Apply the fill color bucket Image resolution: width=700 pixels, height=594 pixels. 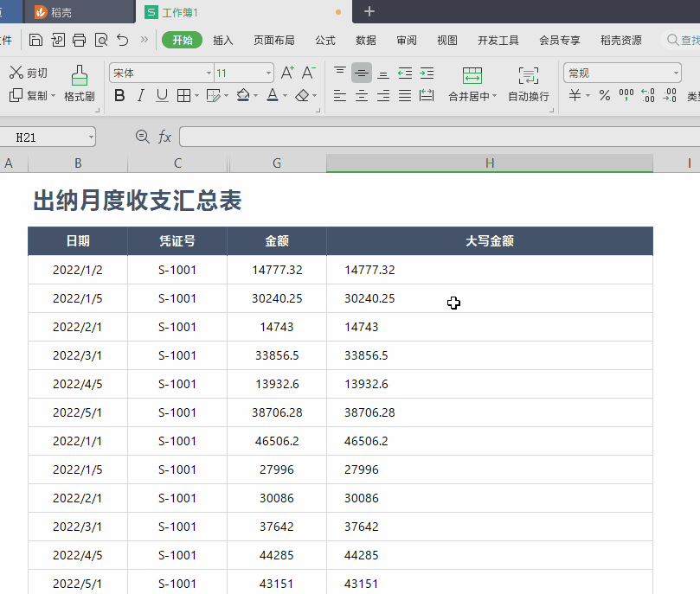(243, 95)
